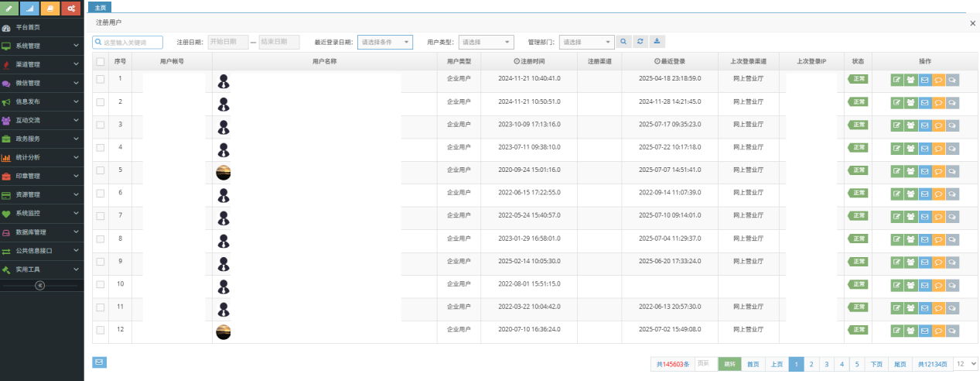Click blue envelope icon in row 3

point(924,125)
